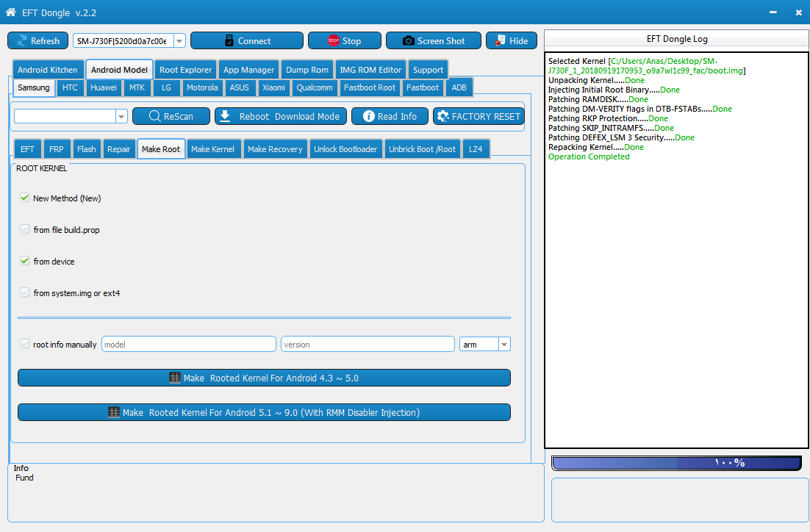
Task: Select the Motorola brand tab
Action: pos(203,87)
